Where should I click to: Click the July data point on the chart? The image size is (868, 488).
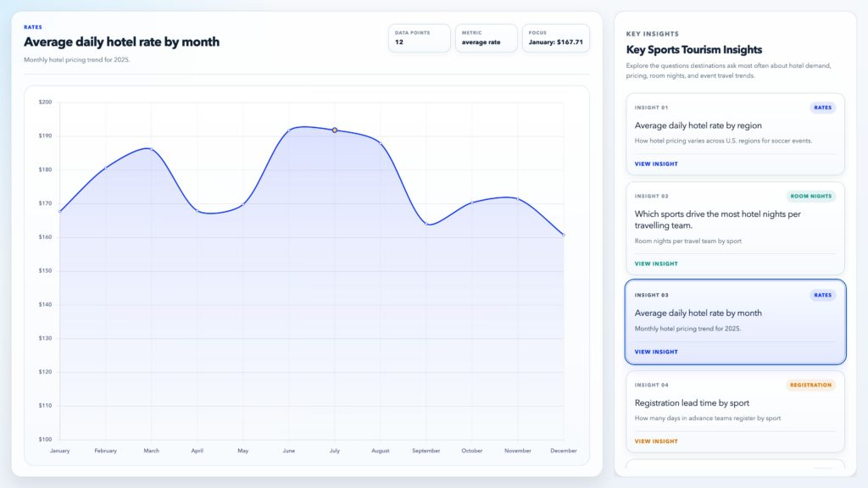pyautogui.click(x=335, y=130)
